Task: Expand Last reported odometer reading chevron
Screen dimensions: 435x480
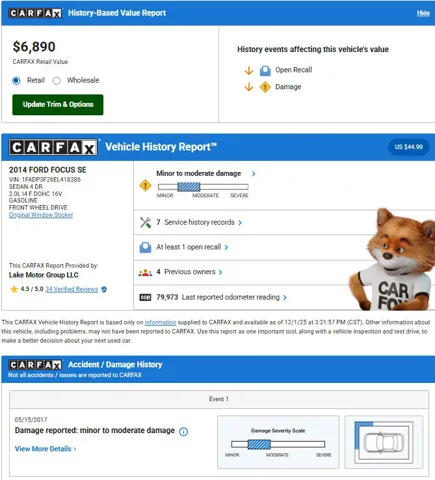Action: pos(285,298)
